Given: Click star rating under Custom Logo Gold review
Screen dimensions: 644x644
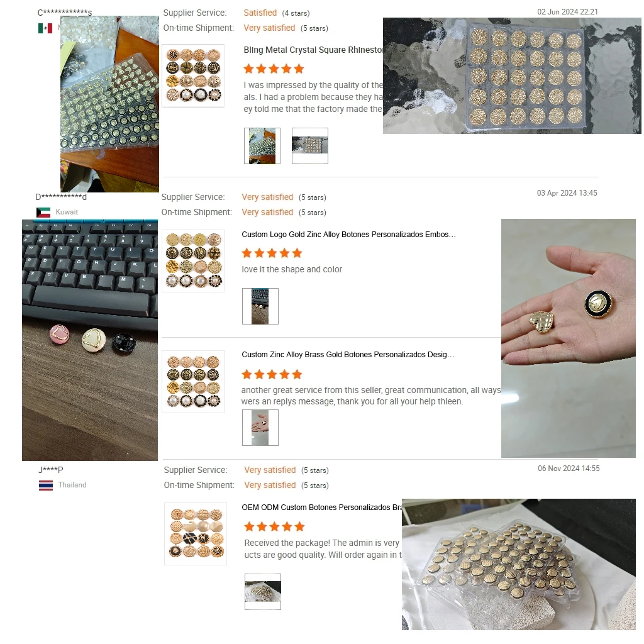Looking at the screenshot, I should pyautogui.click(x=272, y=253).
